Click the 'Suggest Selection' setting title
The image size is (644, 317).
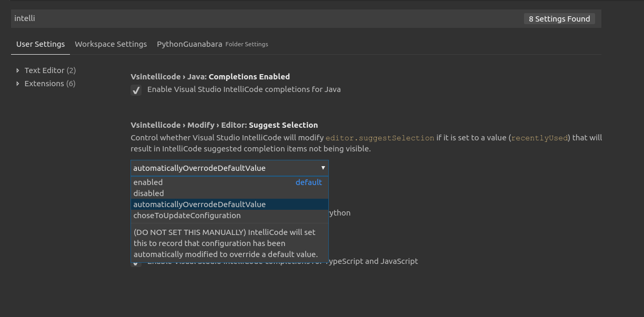coord(283,125)
